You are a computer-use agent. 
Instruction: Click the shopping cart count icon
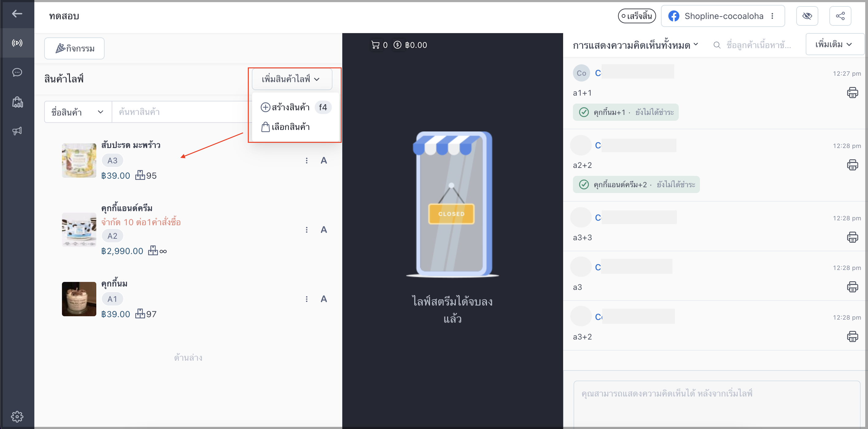(x=375, y=45)
